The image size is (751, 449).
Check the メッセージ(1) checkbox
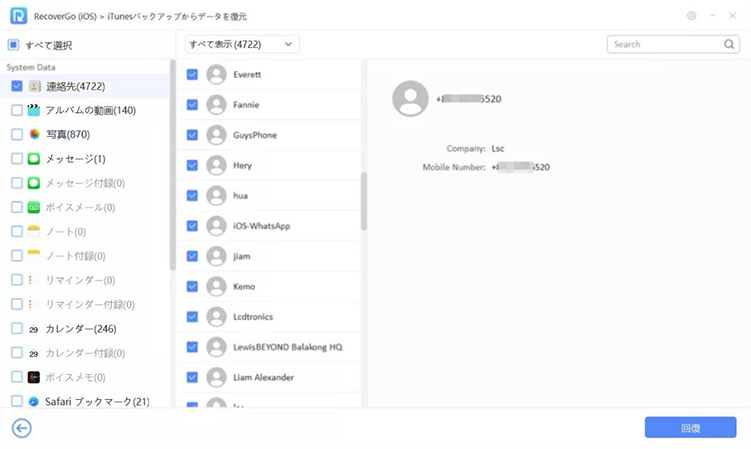tap(17, 159)
